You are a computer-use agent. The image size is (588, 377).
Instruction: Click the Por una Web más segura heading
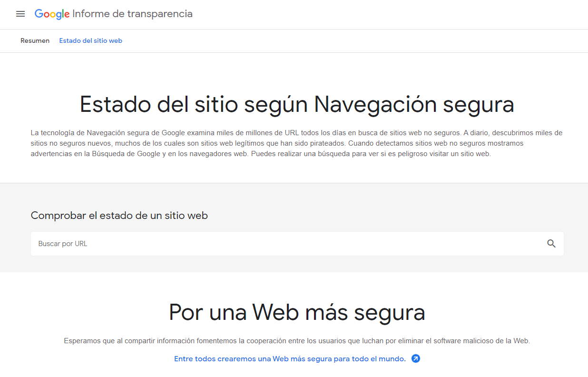click(297, 312)
